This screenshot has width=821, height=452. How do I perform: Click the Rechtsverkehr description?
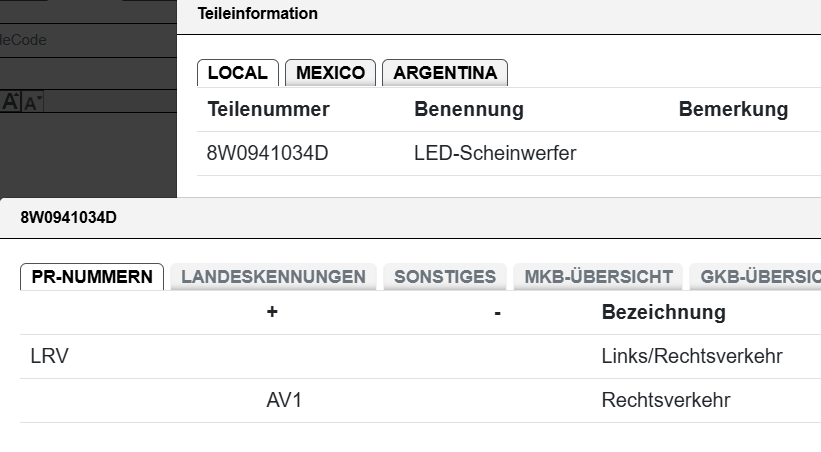[x=666, y=400]
